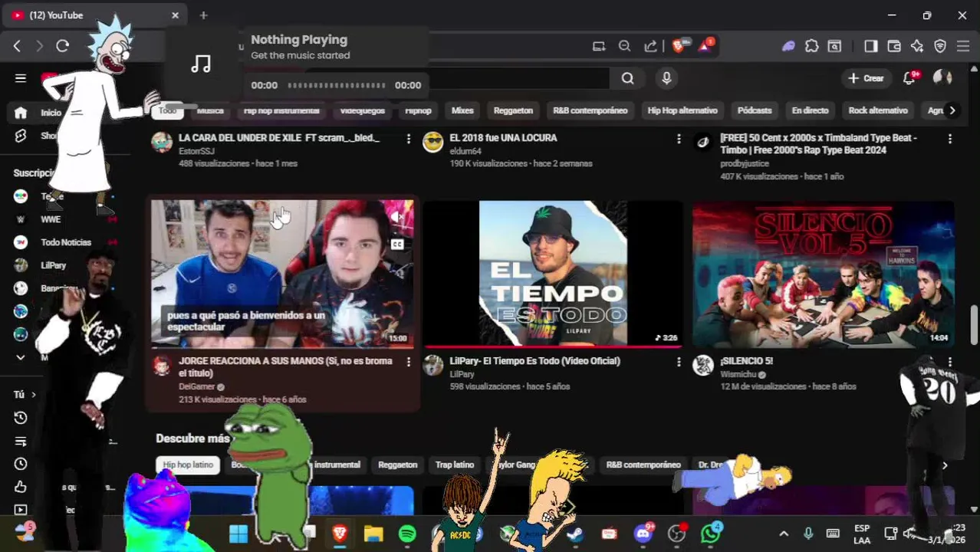This screenshot has height=552, width=980.
Task: Click the share page icon in address bar
Action: click(x=650, y=46)
